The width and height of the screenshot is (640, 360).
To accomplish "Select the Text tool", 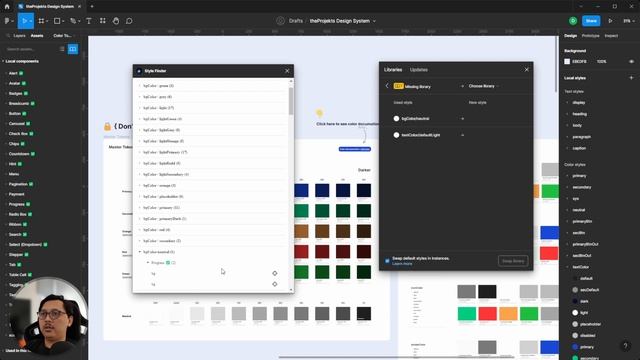I will 89,21.
